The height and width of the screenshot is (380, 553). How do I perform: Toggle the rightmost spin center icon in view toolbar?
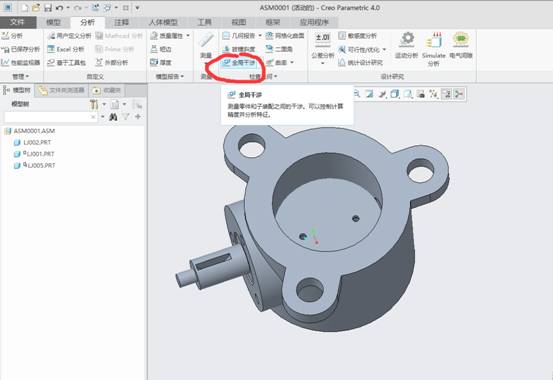pos(459,94)
